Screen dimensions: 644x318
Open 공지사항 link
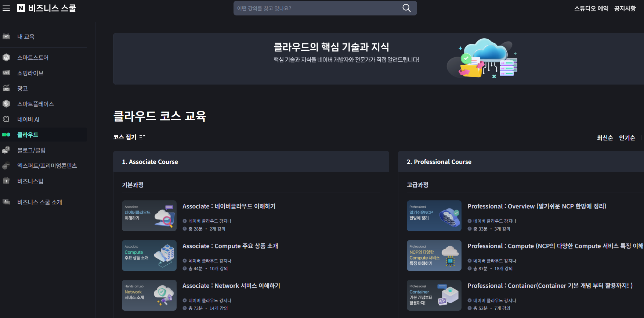[x=625, y=8]
